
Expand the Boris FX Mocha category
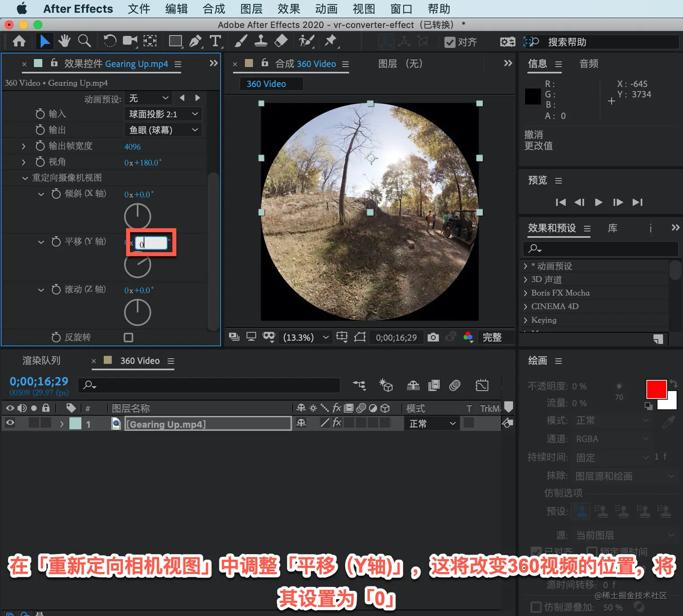(525, 293)
